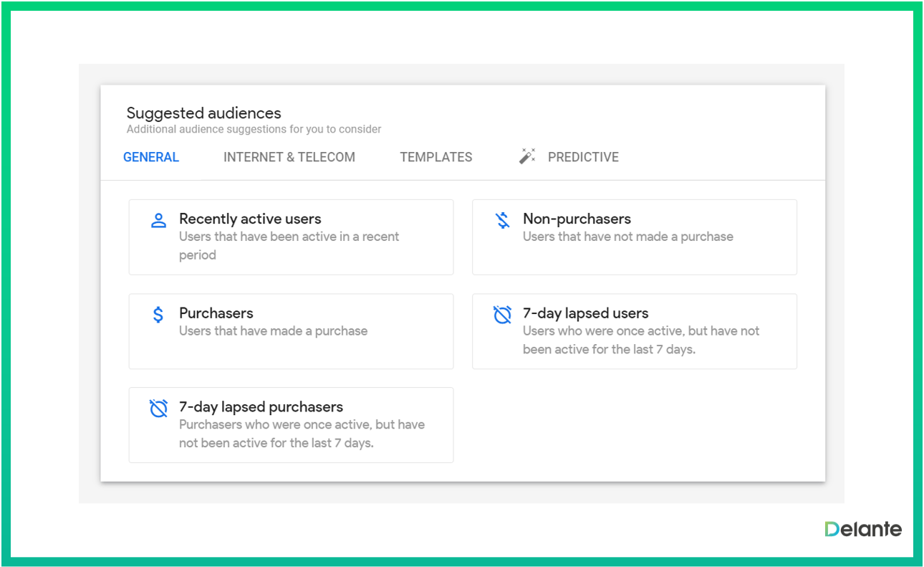924x567 pixels.
Task: Click 'Users that have not made a purchase' description
Action: click(627, 237)
